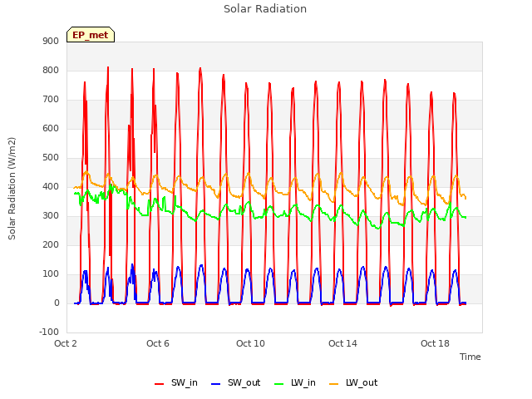The image size is (532, 399).
Task: Click the Oct 18 tick label
Action: (435, 343)
